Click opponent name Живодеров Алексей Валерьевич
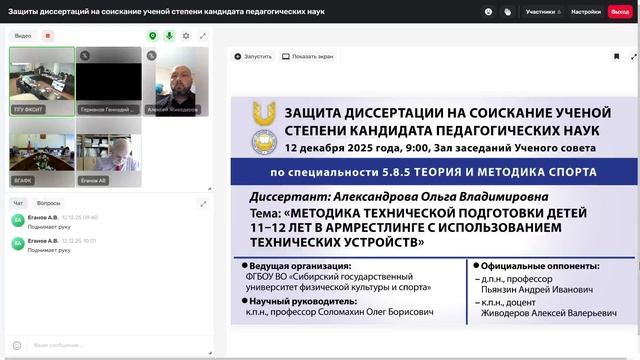Viewport: 640px width, 360px height. click(x=549, y=313)
